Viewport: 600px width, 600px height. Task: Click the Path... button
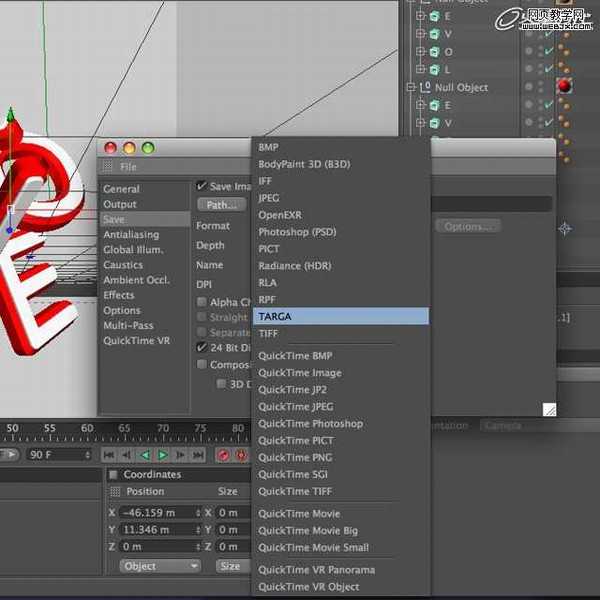click(220, 205)
